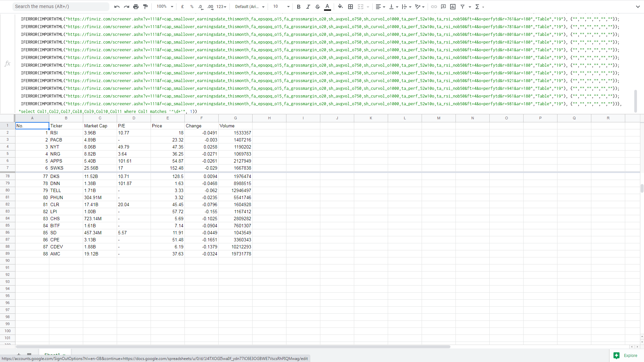Click the fill colour paint bucket

coord(340,7)
